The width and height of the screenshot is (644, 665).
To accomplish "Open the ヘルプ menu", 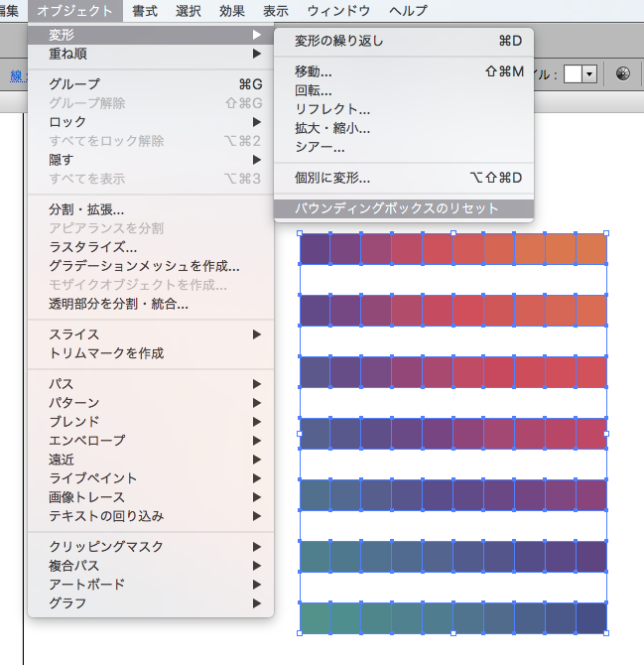I will click(408, 11).
